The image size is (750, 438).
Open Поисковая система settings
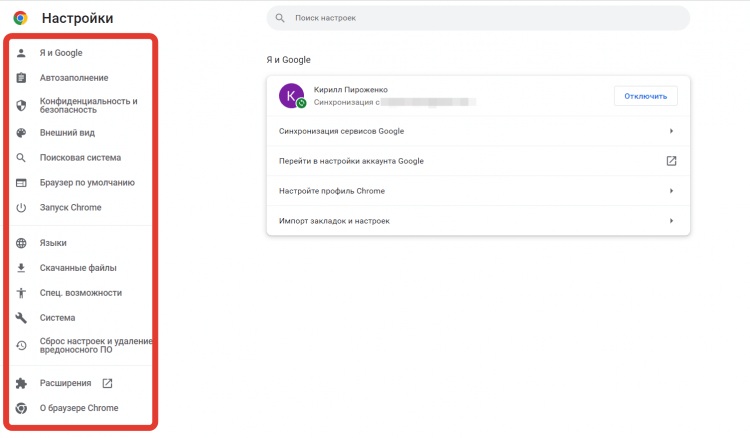80,158
